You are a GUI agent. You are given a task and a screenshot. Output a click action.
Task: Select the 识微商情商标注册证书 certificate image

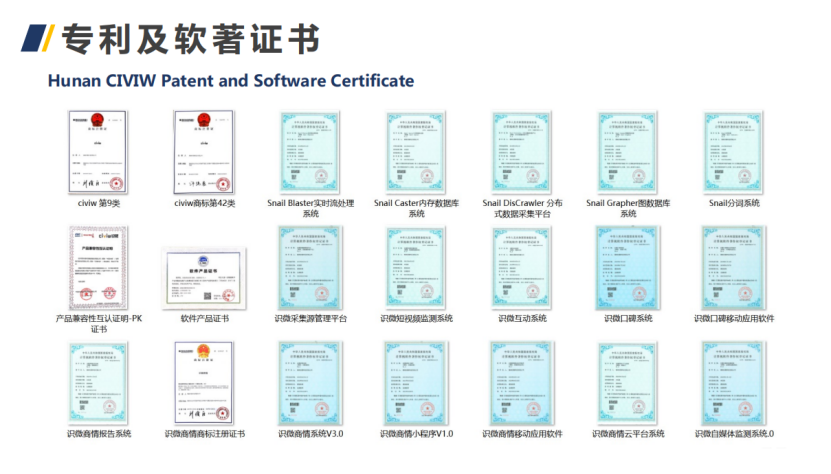pyautogui.click(x=204, y=383)
